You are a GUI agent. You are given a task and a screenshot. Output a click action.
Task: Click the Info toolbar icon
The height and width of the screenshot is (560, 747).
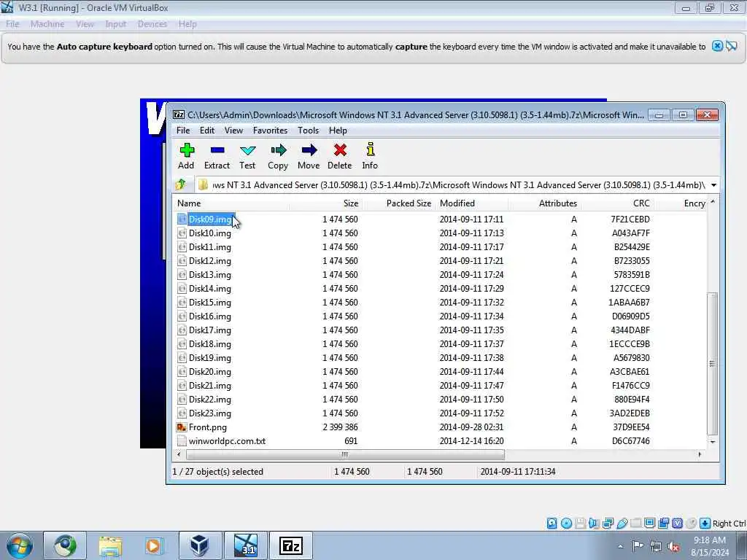pos(370,156)
